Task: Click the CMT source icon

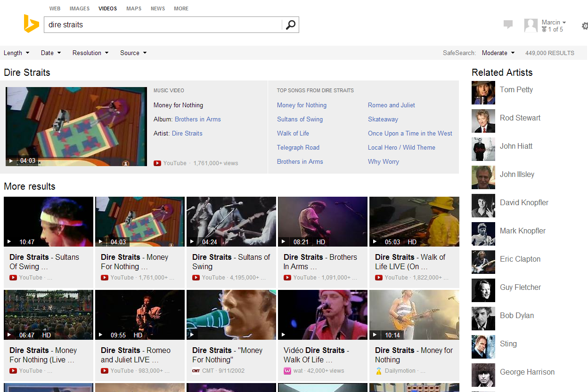Action: [x=196, y=371]
